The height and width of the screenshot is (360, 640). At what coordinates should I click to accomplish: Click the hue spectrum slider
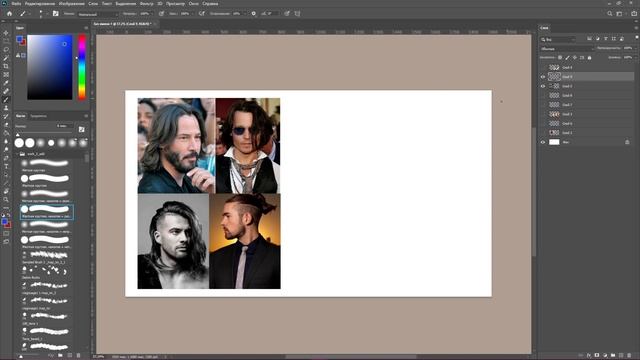(82, 67)
